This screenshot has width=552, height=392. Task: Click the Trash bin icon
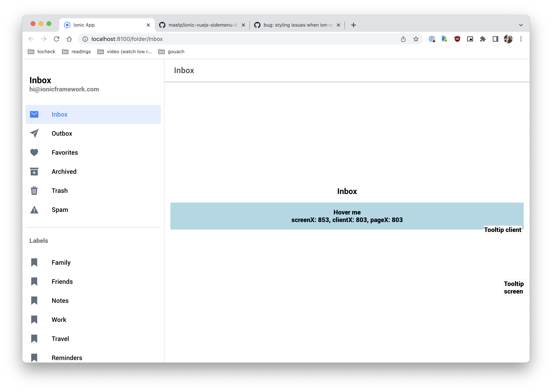34,190
